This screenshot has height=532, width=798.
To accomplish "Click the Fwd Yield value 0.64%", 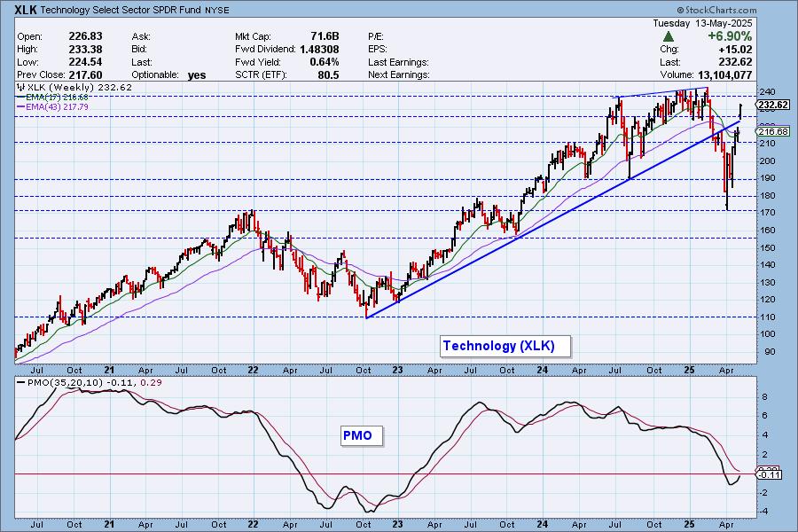I will [x=325, y=61].
